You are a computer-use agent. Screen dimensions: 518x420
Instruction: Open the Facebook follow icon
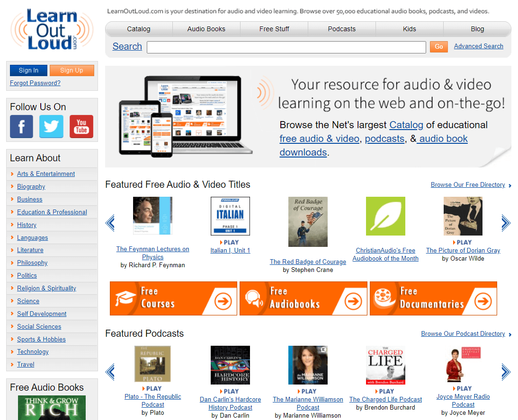[x=22, y=126]
